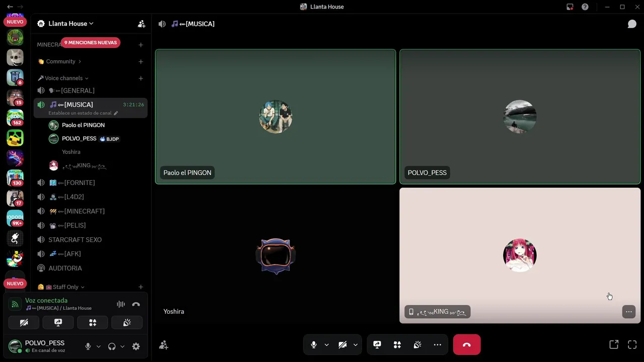Open the AUDITORIA stage channel
This screenshot has width=644, height=362.
pos(91,268)
